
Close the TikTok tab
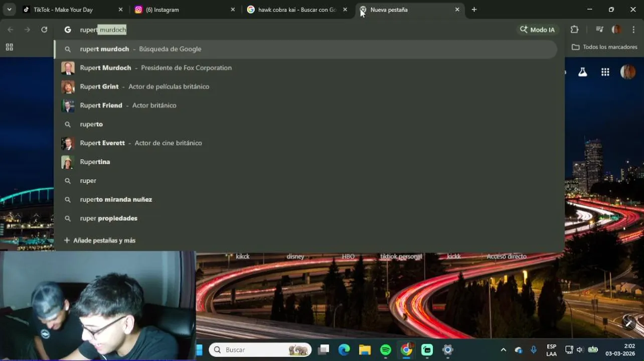(x=120, y=10)
